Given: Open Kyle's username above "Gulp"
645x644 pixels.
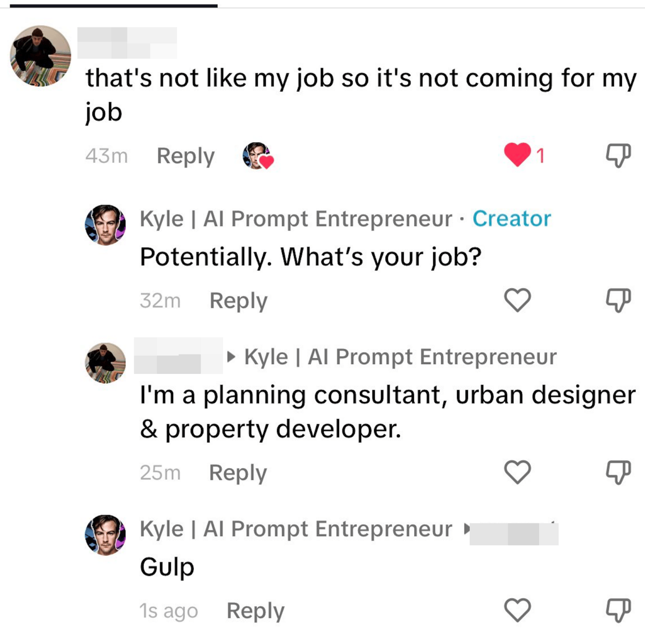Looking at the screenshot, I should [296, 529].
